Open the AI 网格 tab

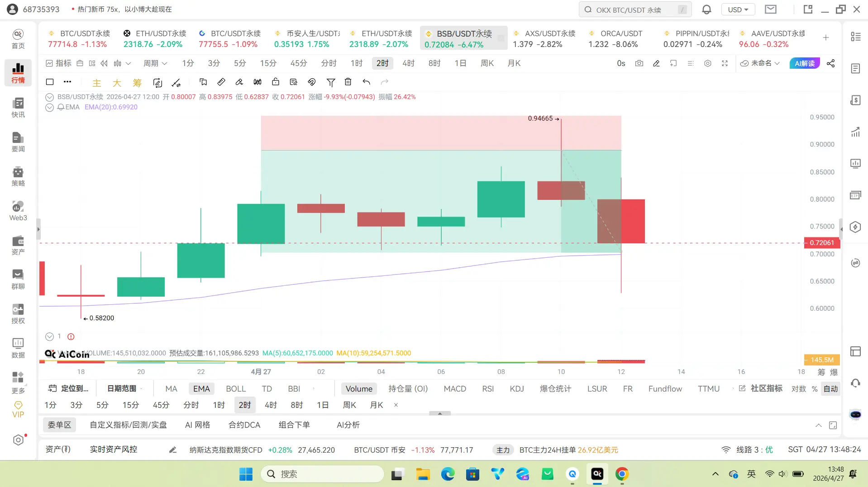198,425
